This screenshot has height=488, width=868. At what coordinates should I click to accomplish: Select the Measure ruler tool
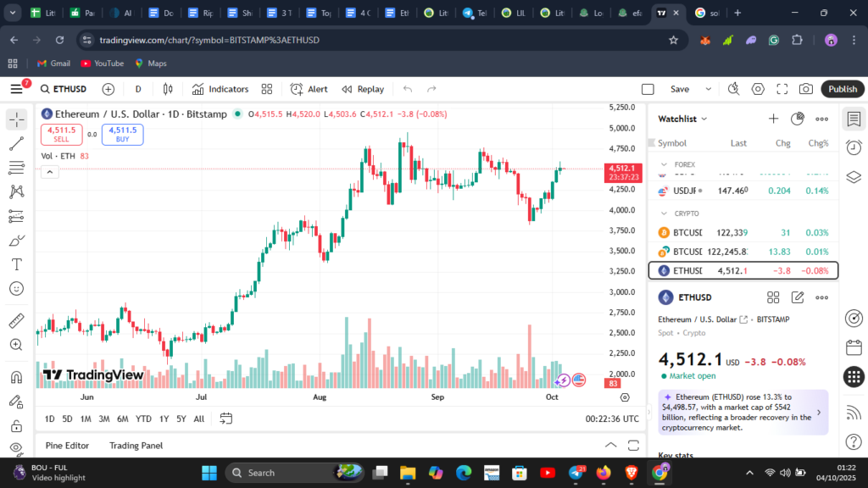[x=15, y=320]
